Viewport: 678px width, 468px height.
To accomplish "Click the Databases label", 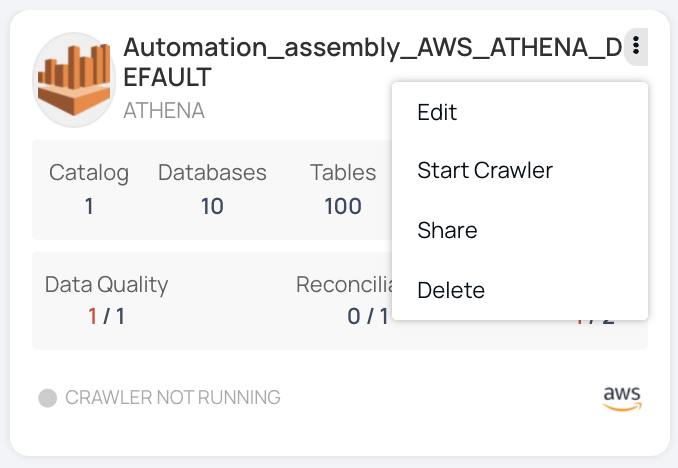I will pyautogui.click(x=212, y=173).
